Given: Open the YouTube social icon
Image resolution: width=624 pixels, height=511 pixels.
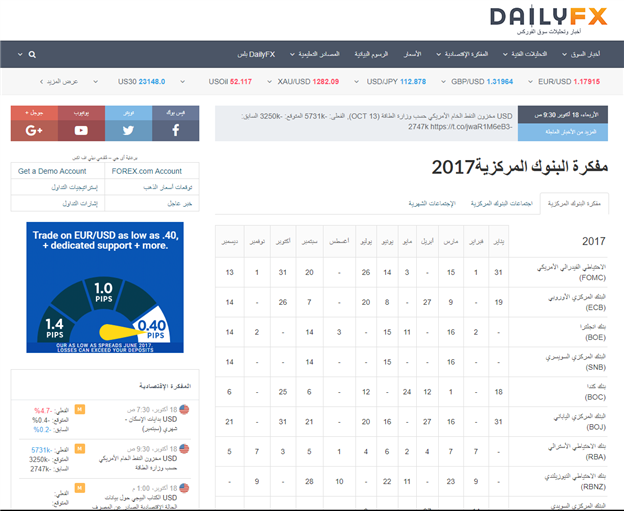Looking at the screenshot, I should pos(81,130).
